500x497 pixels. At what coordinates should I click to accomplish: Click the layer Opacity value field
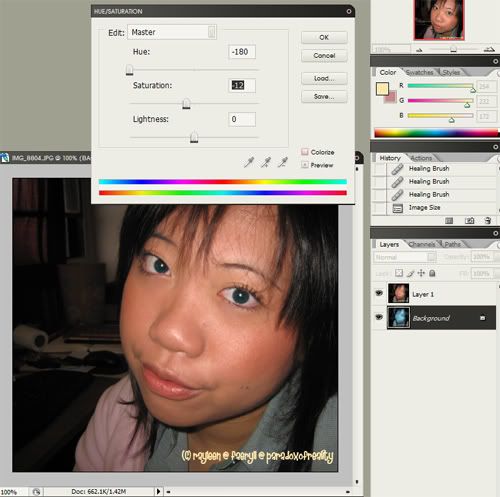pyautogui.click(x=482, y=257)
